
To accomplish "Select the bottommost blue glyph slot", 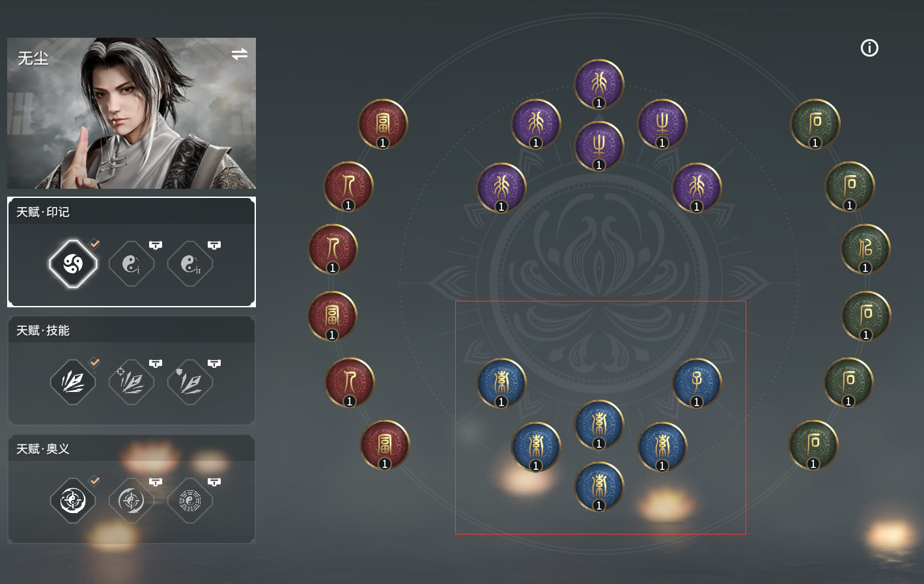I will click(x=599, y=487).
